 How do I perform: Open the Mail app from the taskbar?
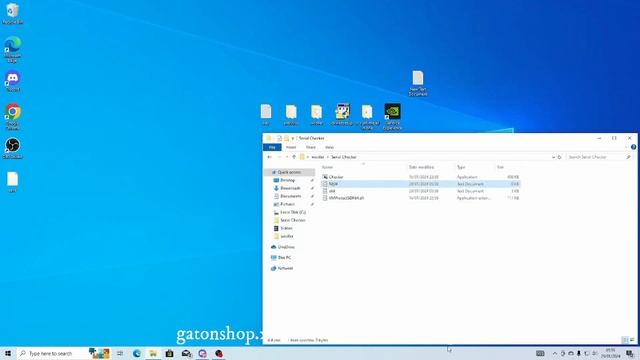click(186, 353)
